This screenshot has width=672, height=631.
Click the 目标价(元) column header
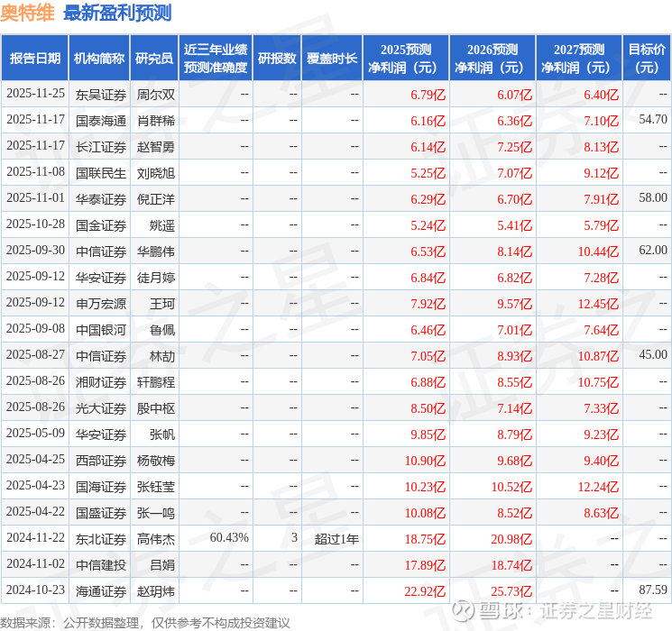[x=646, y=58]
